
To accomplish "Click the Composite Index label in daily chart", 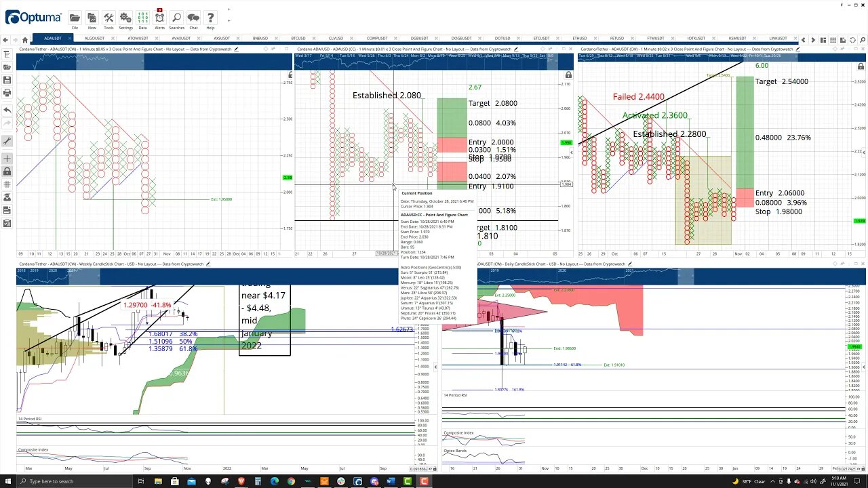I will pyautogui.click(x=458, y=432).
